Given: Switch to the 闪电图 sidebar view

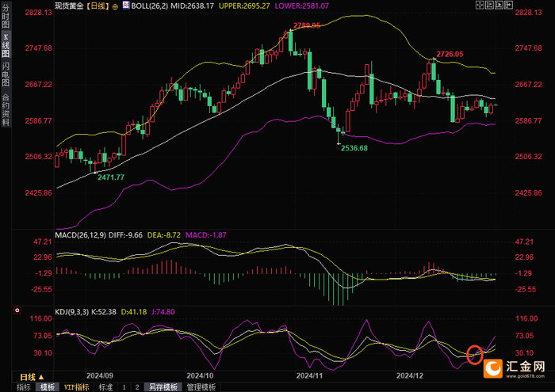Looking at the screenshot, I should [x=6, y=75].
